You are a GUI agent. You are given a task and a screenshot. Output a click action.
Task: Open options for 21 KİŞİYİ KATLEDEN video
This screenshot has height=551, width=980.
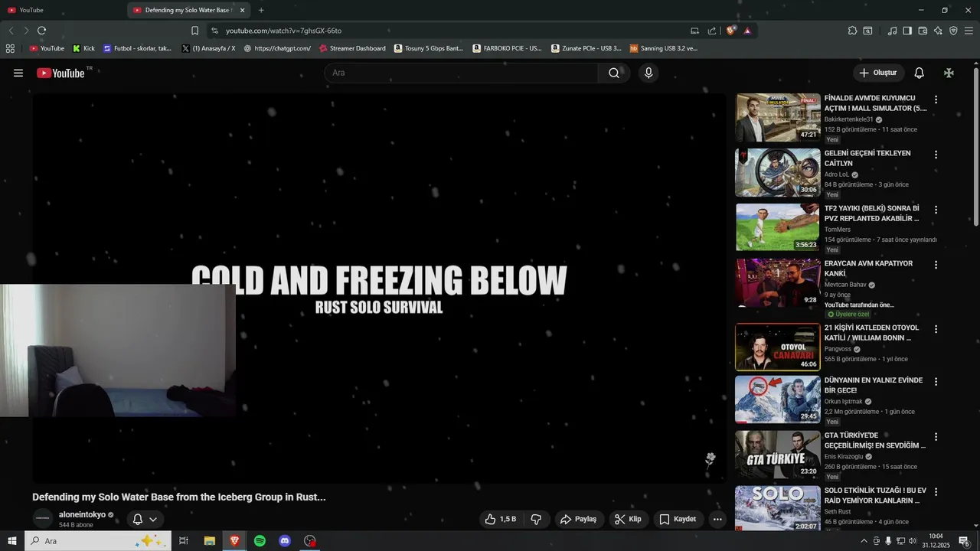(936, 329)
